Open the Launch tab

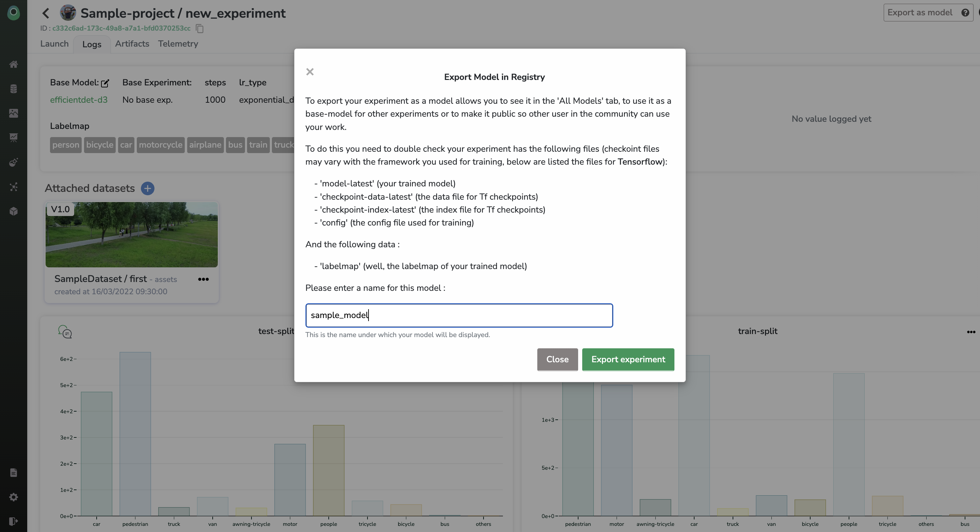pyautogui.click(x=54, y=44)
